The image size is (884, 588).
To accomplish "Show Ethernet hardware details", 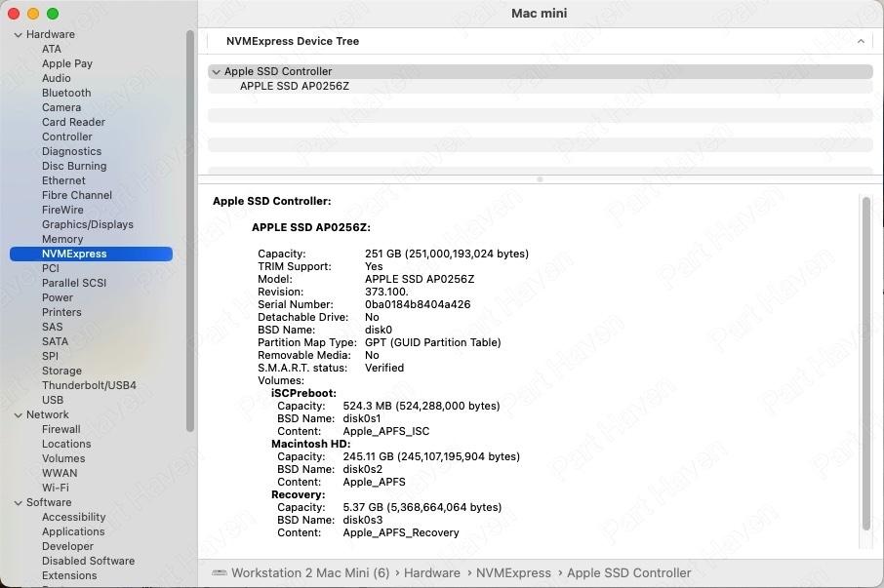I will click(63, 180).
